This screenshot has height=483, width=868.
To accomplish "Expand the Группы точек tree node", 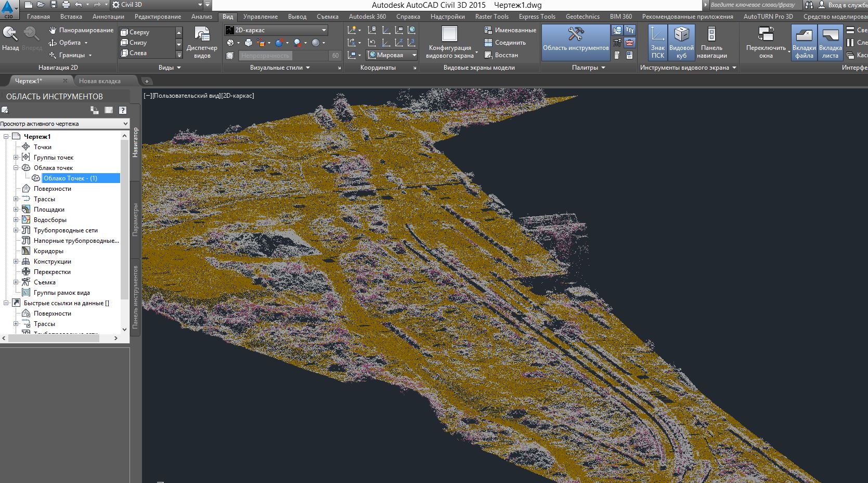I will click(x=16, y=157).
